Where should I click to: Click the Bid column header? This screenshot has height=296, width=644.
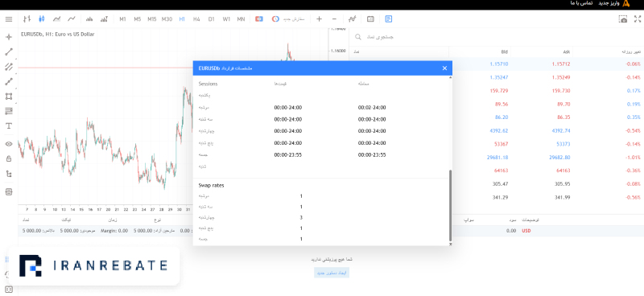505,52
